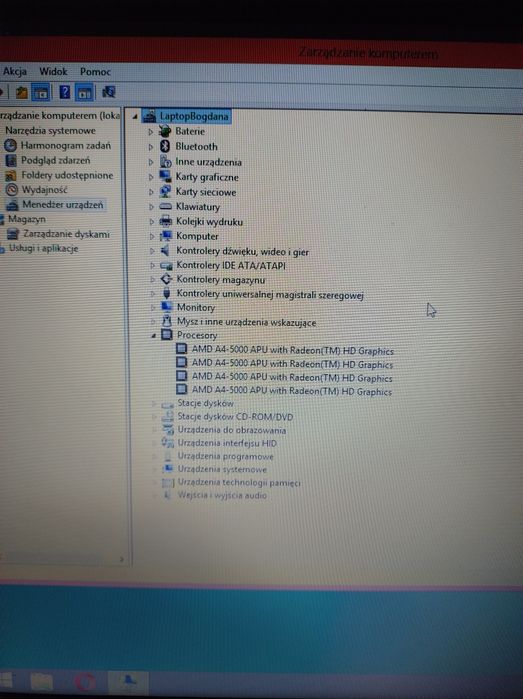The width and height of the screenshot is (523, 699).
Task: Click the Mysz i inne urządzenia mouse icon
Action: click(x=167, y=321)
